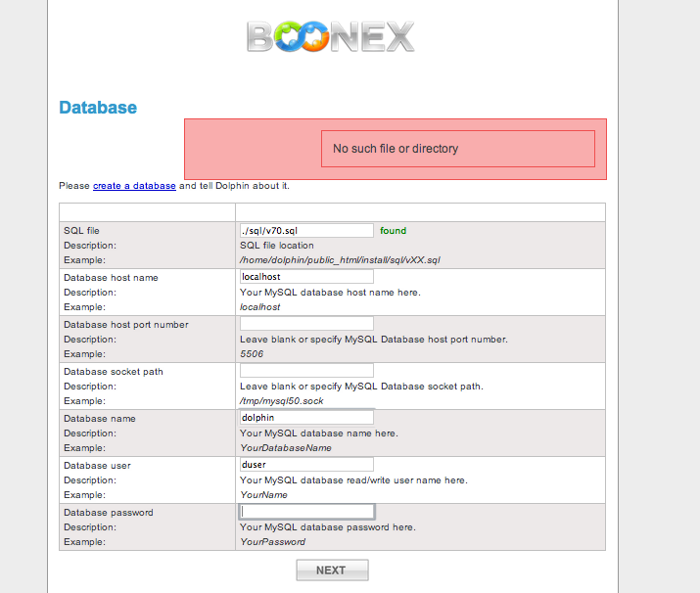Screen dimensions: 700x593
Task: Click 'Your MySQL database read/write user name here.'
Action: (353, 480)
